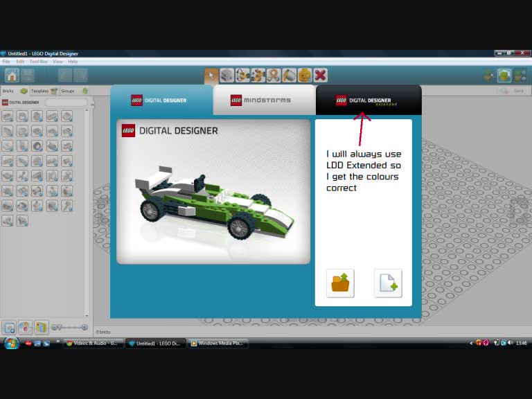Switch to Digital Designer Extended tab
The height and width of the screenshot is (399, 532).
[369, 100]
